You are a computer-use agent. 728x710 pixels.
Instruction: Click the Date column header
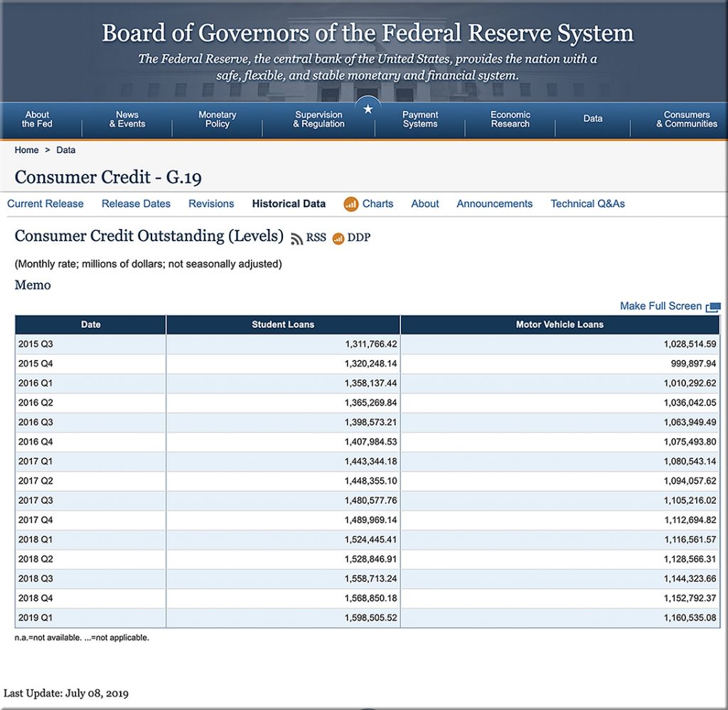pos(90,325)
